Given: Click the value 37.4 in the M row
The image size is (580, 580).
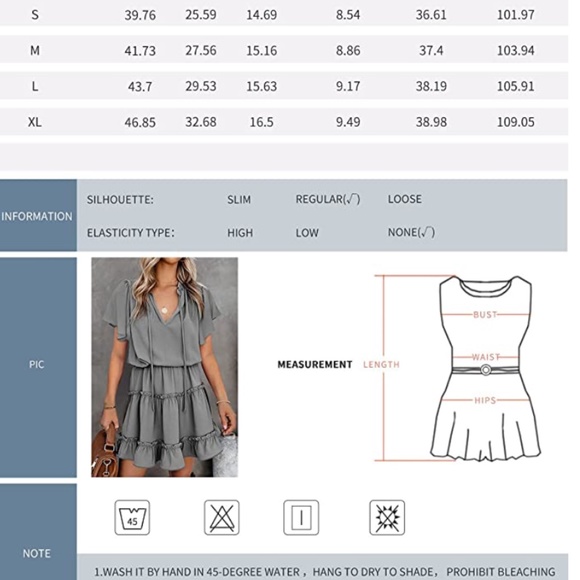Looking at the screenshot, I should [431, 50].
